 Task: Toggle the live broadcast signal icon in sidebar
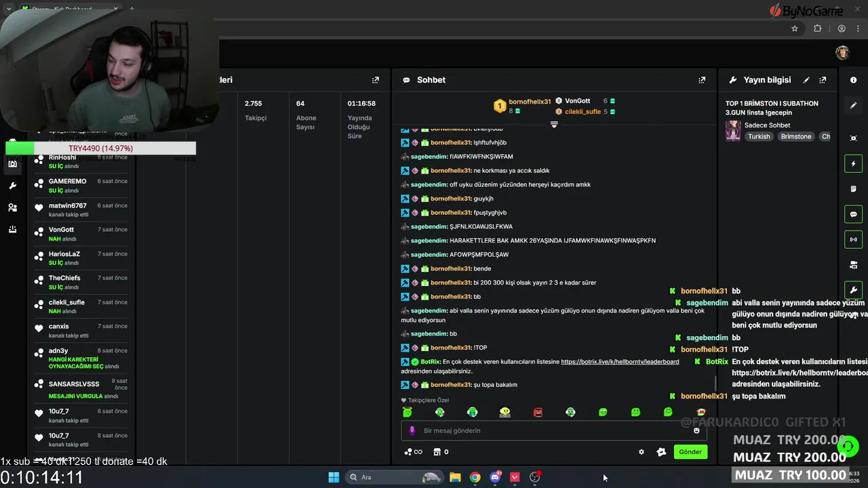(853, 239)
